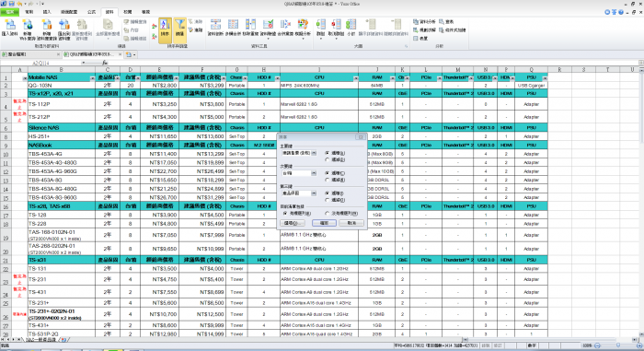Click the Cancel button in sort dialog

pyautogui.click(x=351, y=223)
